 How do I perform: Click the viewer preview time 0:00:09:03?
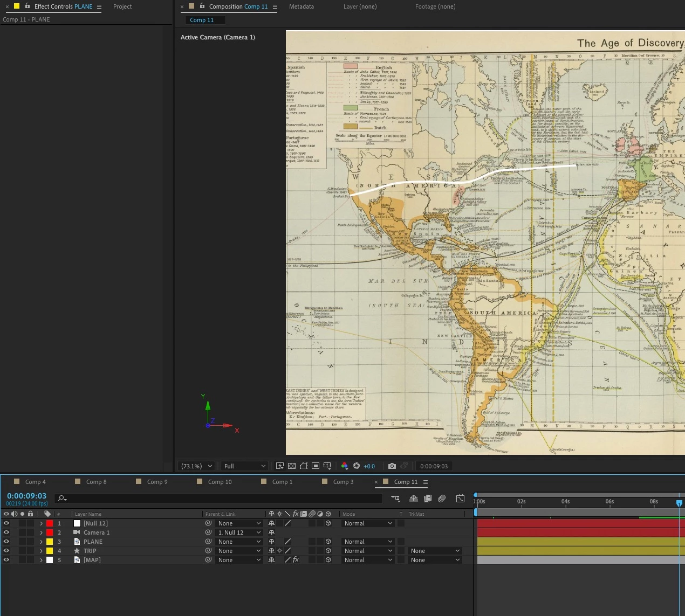434,466
